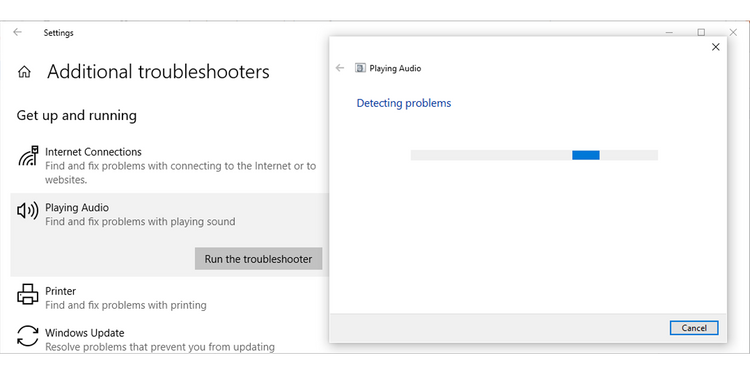Click the Additional troubleshooters page heading
Viewport: 750px width, 375px height.
(158, 72)
